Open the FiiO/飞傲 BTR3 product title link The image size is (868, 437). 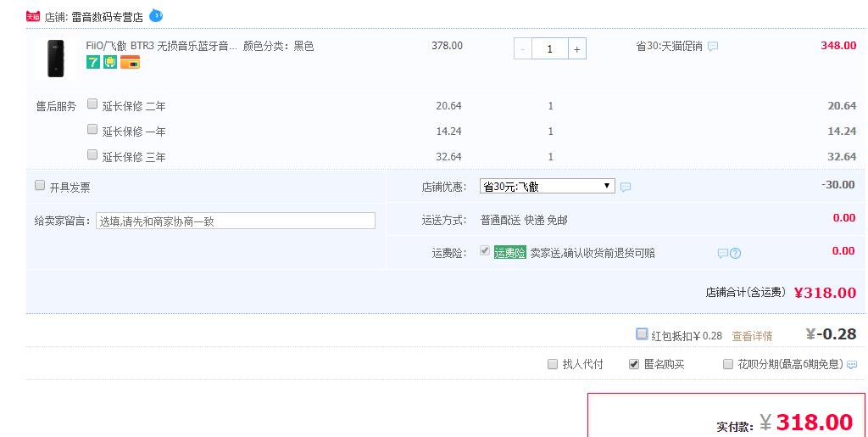(161, 46)
